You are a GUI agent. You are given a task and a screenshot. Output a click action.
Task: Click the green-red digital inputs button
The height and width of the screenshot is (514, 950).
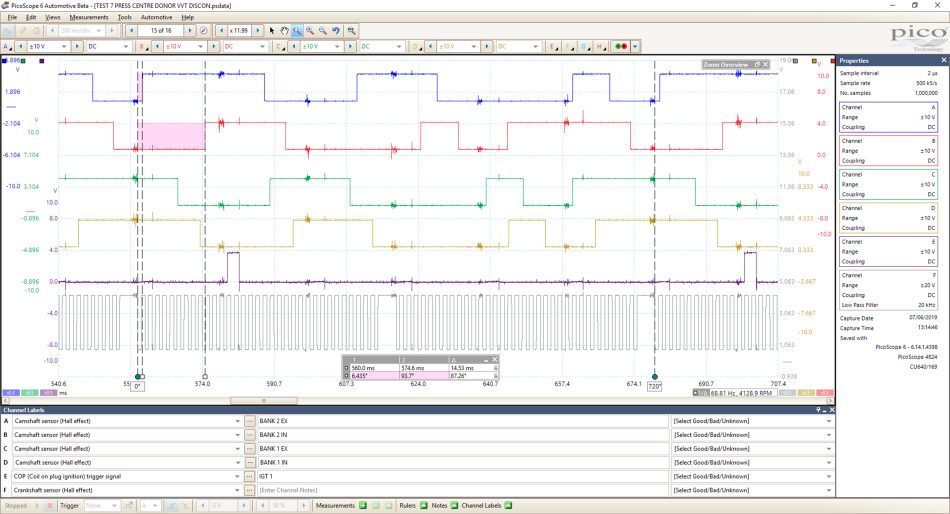pyautogui.click(x=620, y=46)
